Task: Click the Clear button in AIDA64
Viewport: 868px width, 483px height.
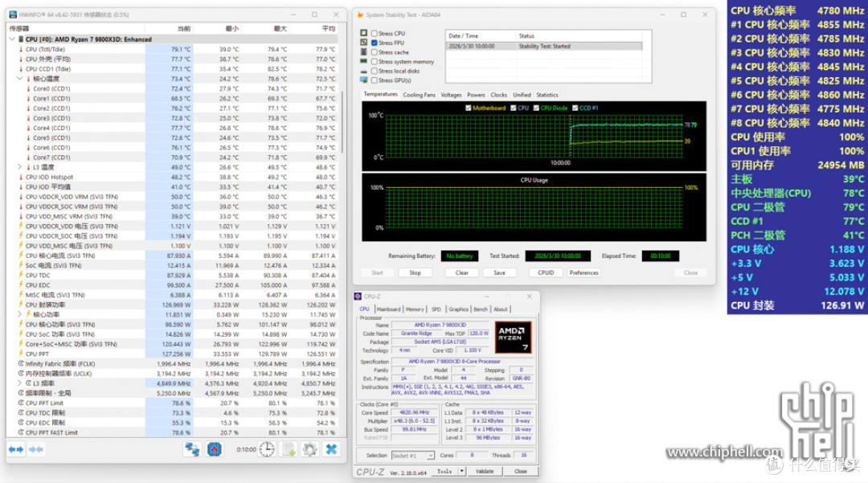Action: pos(461,272)
